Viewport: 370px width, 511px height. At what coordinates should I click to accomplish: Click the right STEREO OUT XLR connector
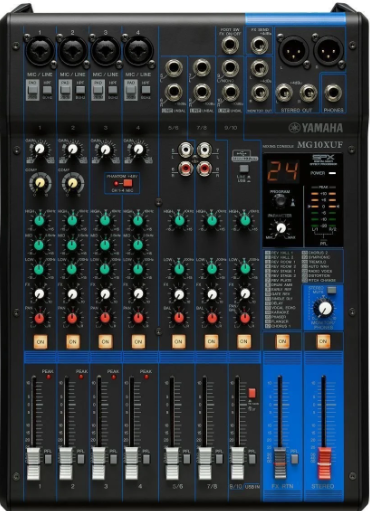coord(329,51)
